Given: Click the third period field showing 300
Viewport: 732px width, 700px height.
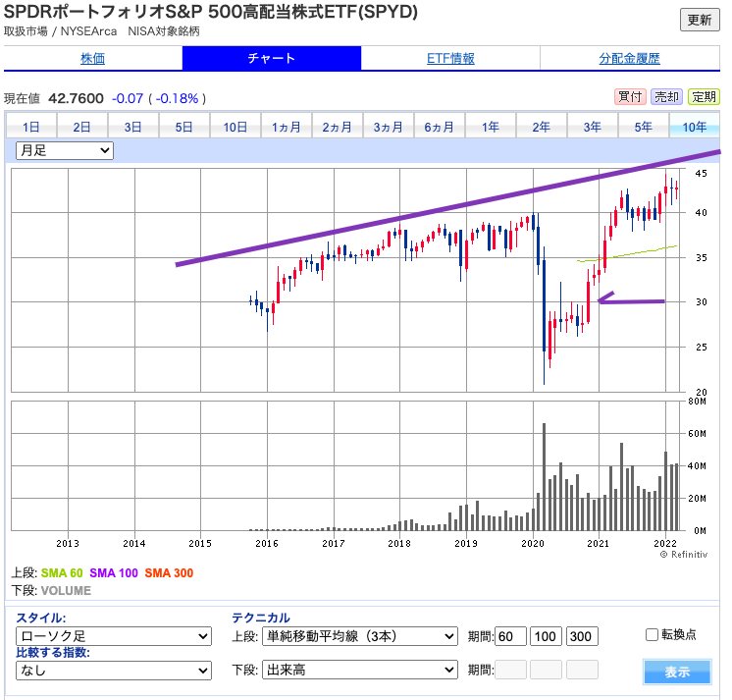Looking at the screenshot, I should coord(582,636).
